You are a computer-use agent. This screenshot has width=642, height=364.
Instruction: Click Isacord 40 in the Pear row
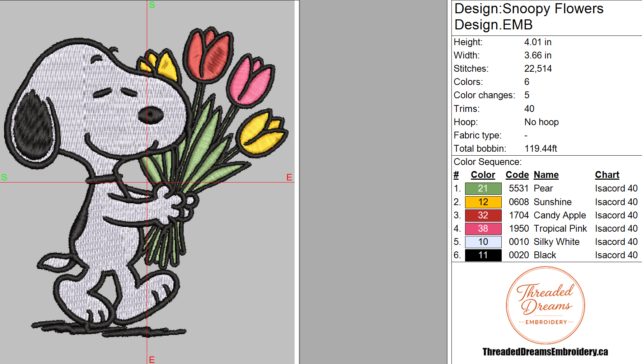click(x=616, y=188)
